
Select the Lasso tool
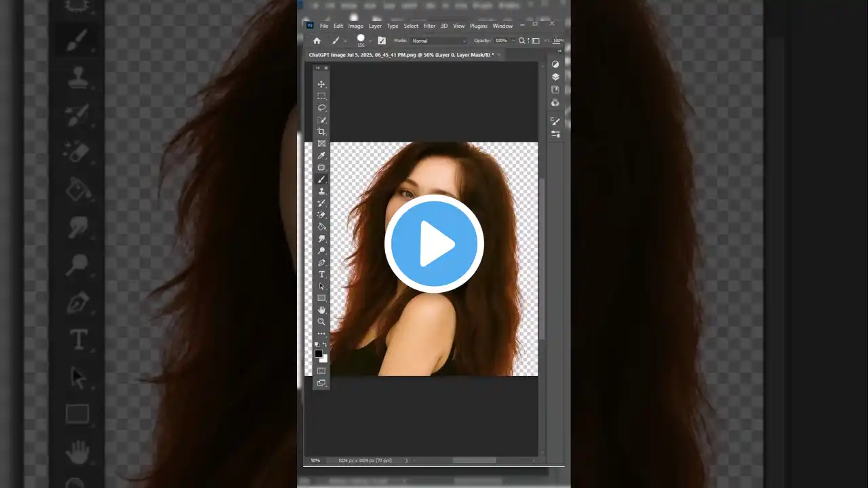point(321,108)
